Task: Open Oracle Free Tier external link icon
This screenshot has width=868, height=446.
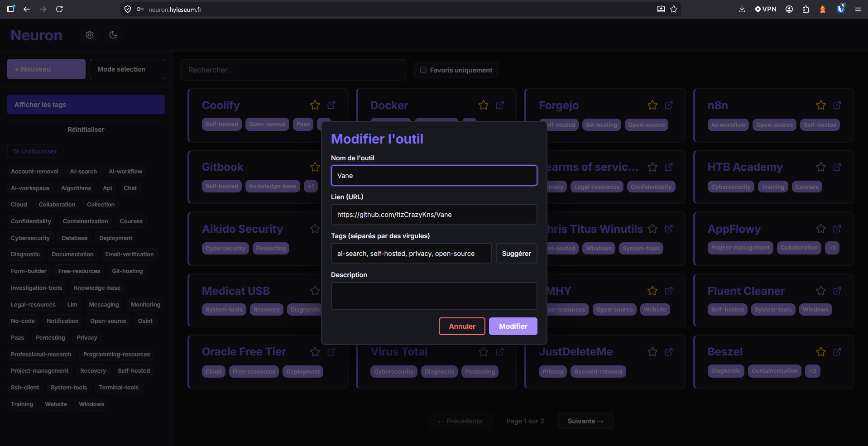Action: pos(331,352)
